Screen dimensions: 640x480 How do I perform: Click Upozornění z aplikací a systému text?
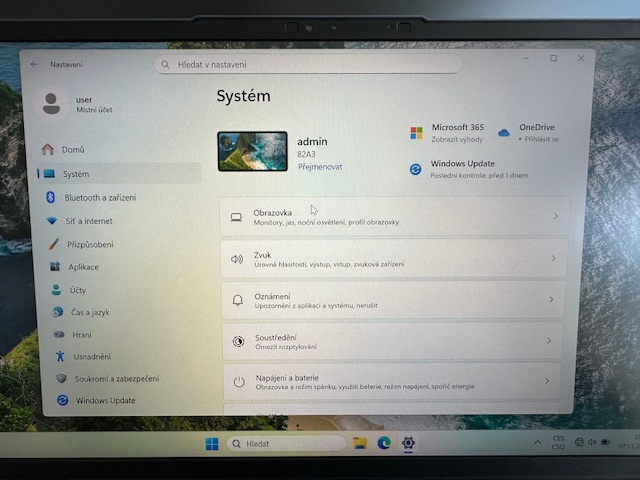point(316,306)
